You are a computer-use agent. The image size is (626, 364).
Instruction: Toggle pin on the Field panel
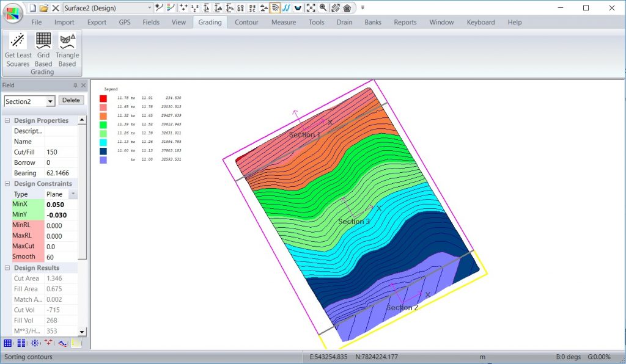(x=75, y=86)
